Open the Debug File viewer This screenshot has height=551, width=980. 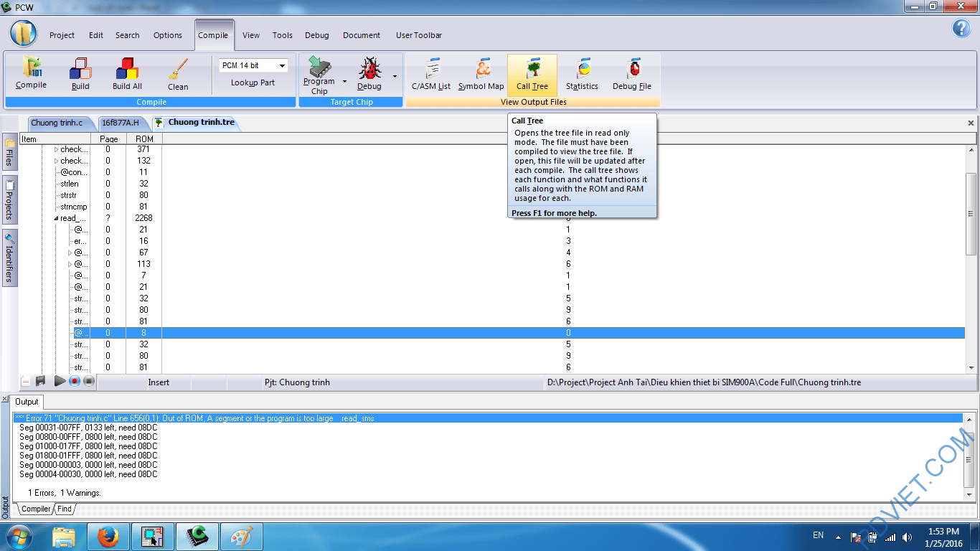631,74
